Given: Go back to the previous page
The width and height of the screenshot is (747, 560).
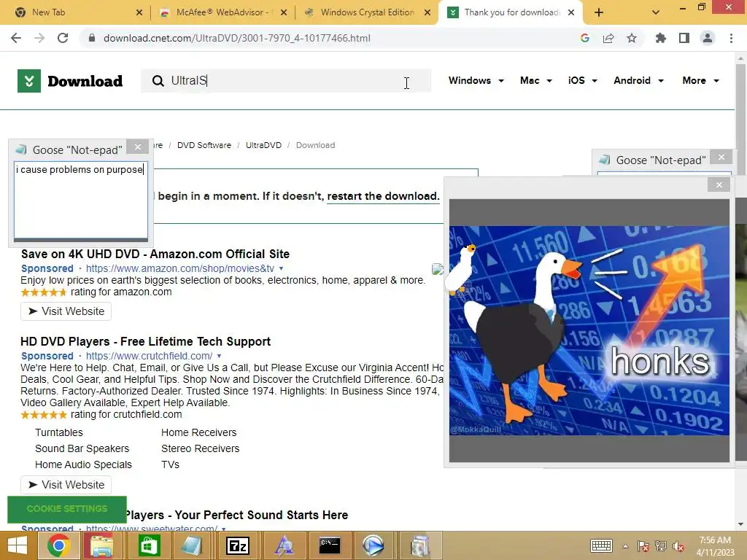Looking at the screenshot, I should click(16, 38).
